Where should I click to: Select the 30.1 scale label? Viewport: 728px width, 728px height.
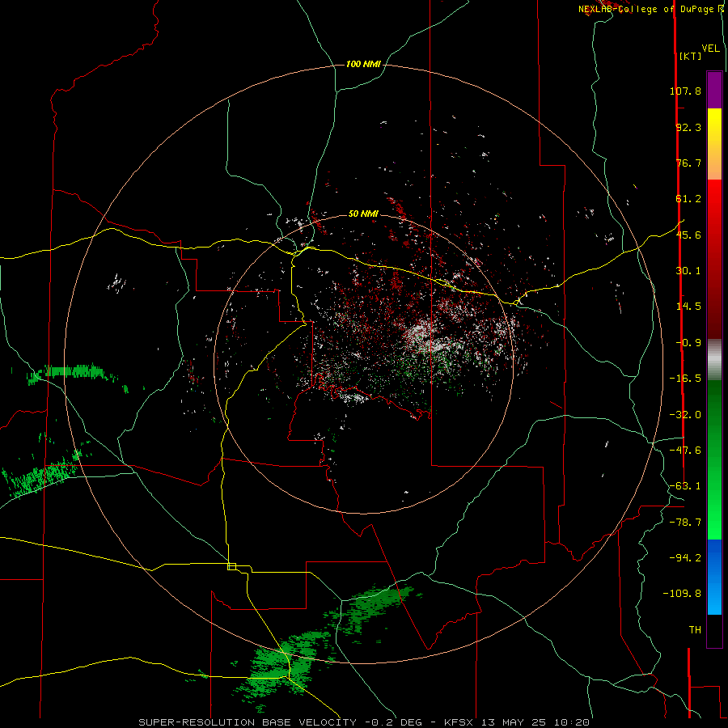tap(688, 271)
